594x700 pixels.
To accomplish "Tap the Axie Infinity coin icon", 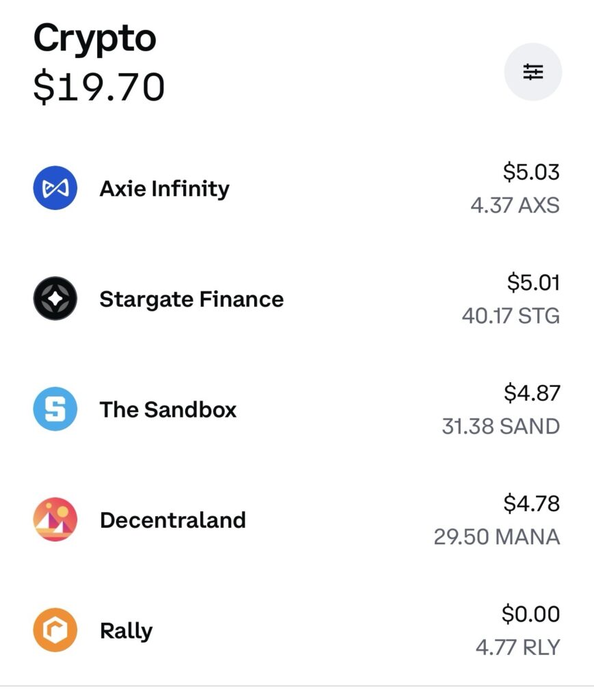I will click(x=55, y=188).
